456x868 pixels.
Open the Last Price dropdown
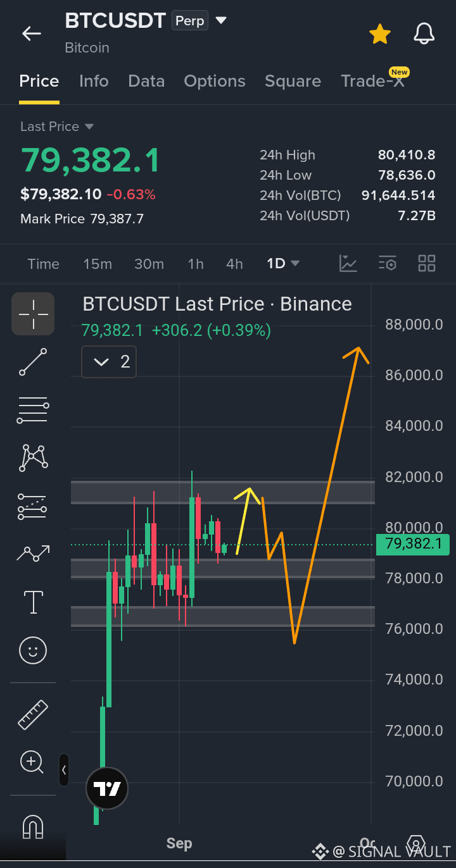pyautogui.click(x=57, y=127)
